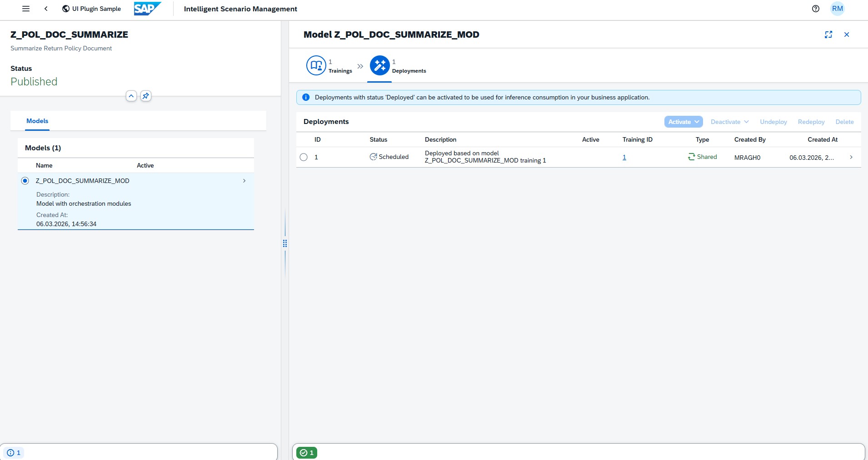Viewport: 868px width, 460px height.
Task: Click the panel splitter grip handle
Action: coord(285,243)
